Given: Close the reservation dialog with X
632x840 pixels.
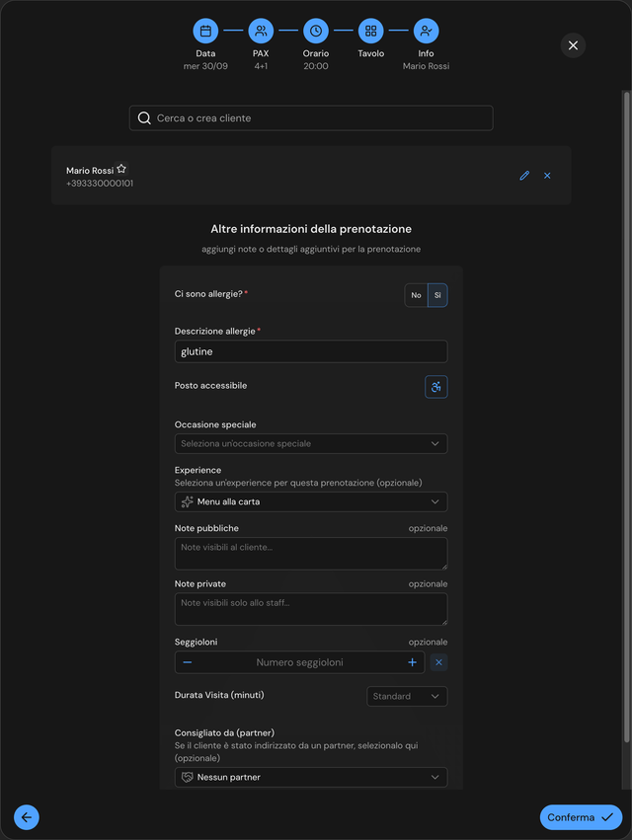Looking at the screenshot, I should [x=573, y=45].
